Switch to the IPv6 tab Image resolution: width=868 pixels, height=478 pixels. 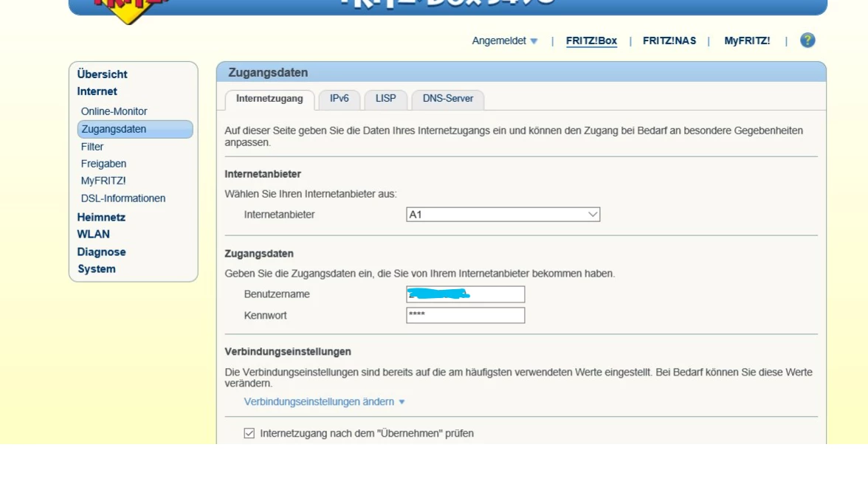(x=340, y=99)
